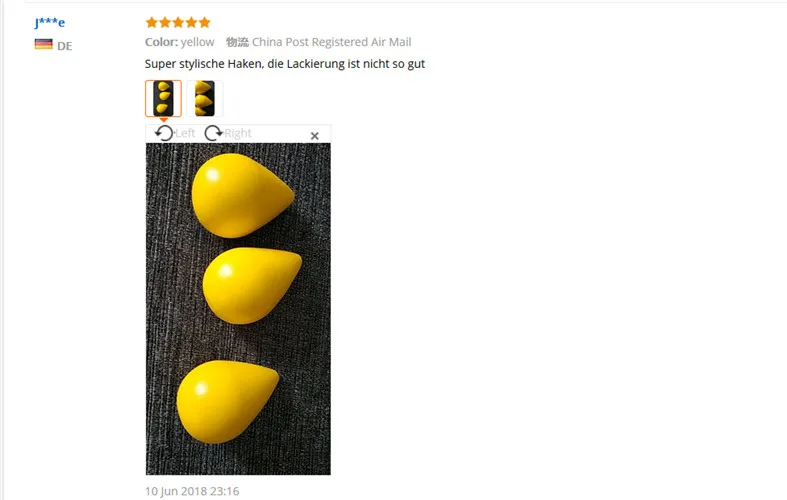787x500 pixels.
Task: Click the "Right" rotate label
Action: coord(238,133)
